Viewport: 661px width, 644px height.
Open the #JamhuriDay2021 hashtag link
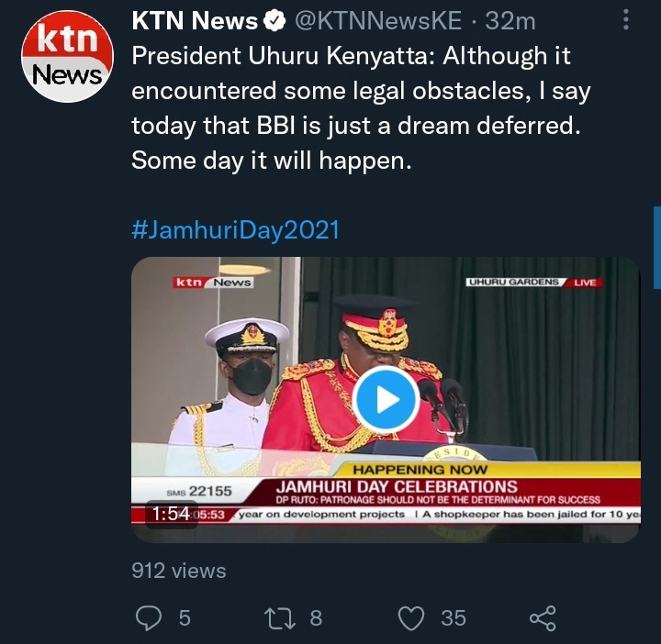[235, 230]
